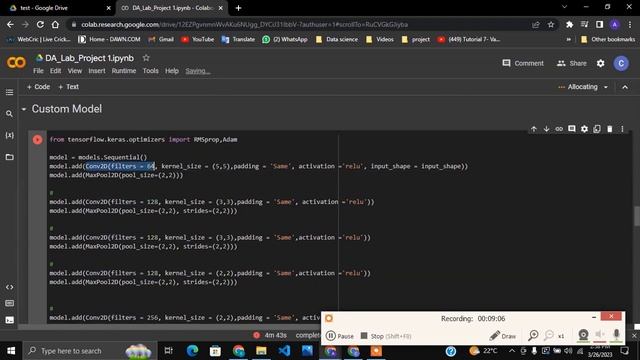Open the terminal icon in sidebar
Screen dimensions: 640x360
(9, 320)
